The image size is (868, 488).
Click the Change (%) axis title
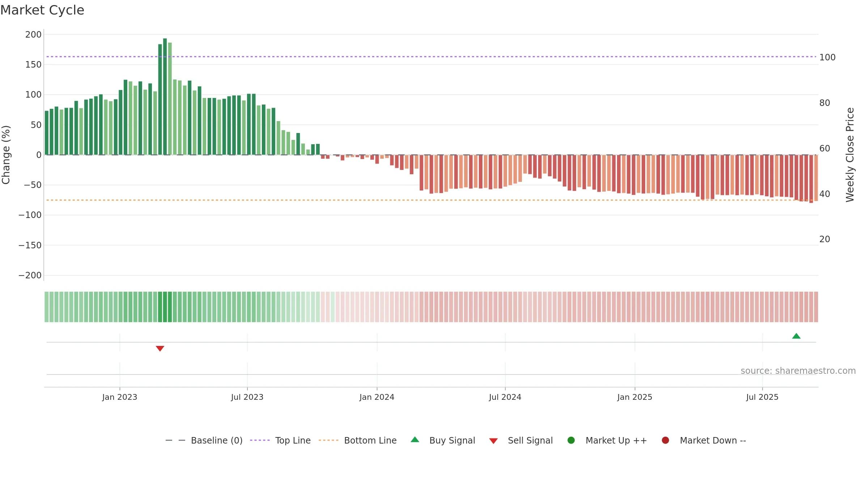[x=6, y=155]
